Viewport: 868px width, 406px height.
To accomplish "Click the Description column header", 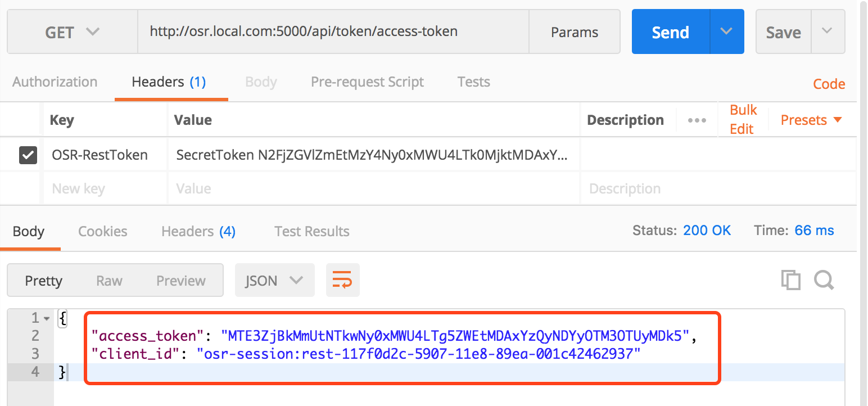I will tap(625, 120).
